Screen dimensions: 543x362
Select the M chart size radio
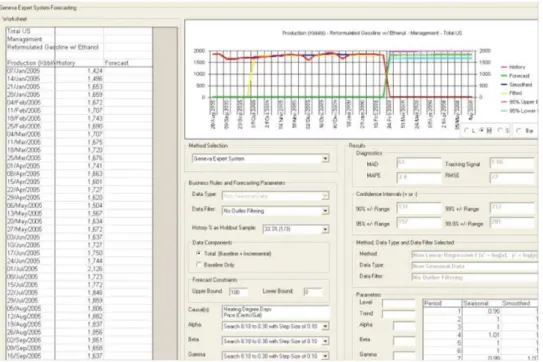(x=482, y=131)
